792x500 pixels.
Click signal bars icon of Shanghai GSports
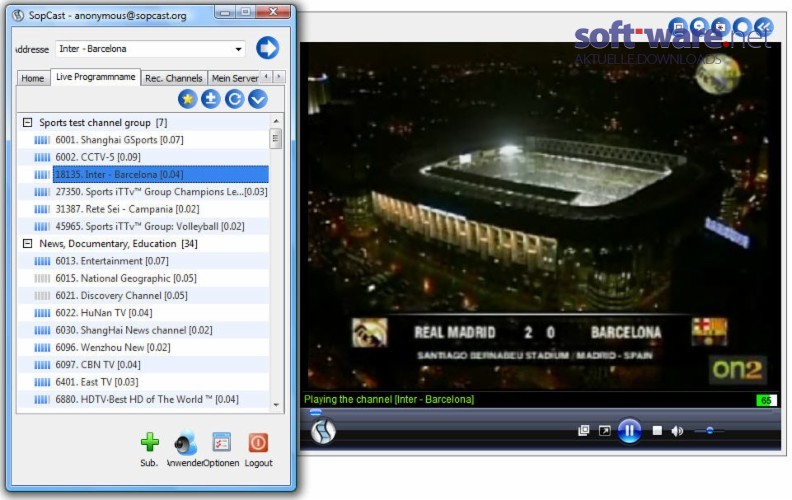pyautogui.click(x=42, y=140)
